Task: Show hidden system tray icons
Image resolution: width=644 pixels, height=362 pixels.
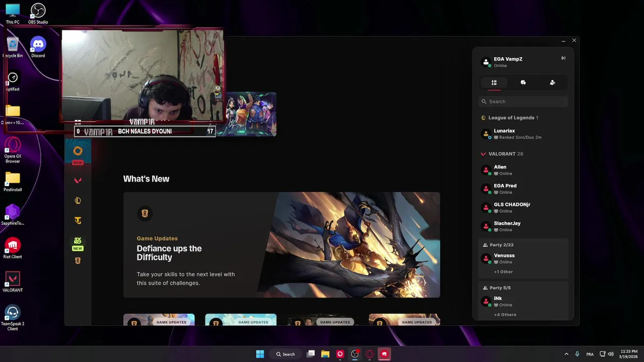Action: coord(567,354)
